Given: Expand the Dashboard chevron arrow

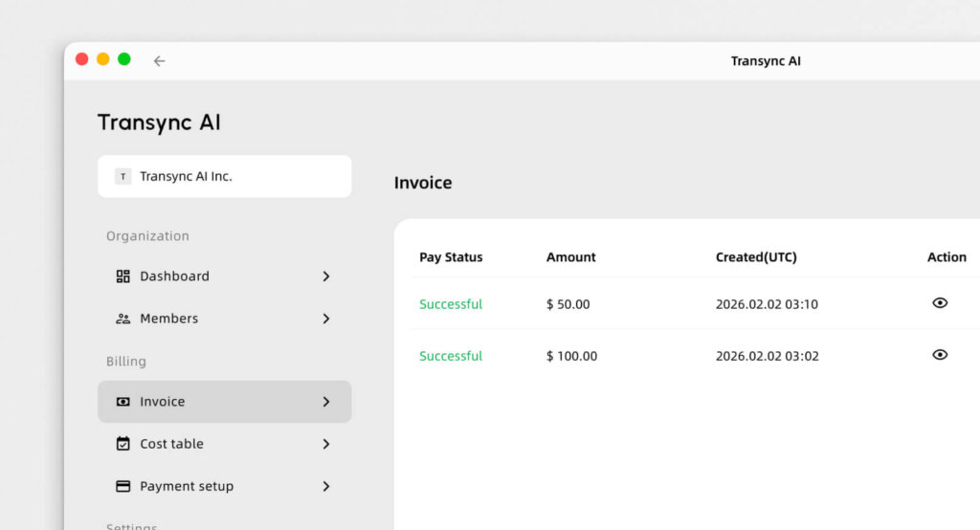Looking at the screenshot, I should click(325, 276).
